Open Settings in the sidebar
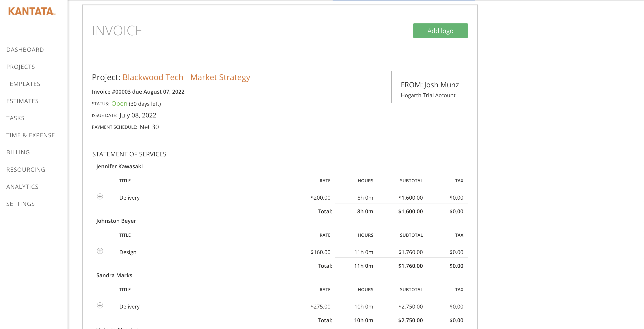This screenshot has width=644, height=329. tap(20, 204)
